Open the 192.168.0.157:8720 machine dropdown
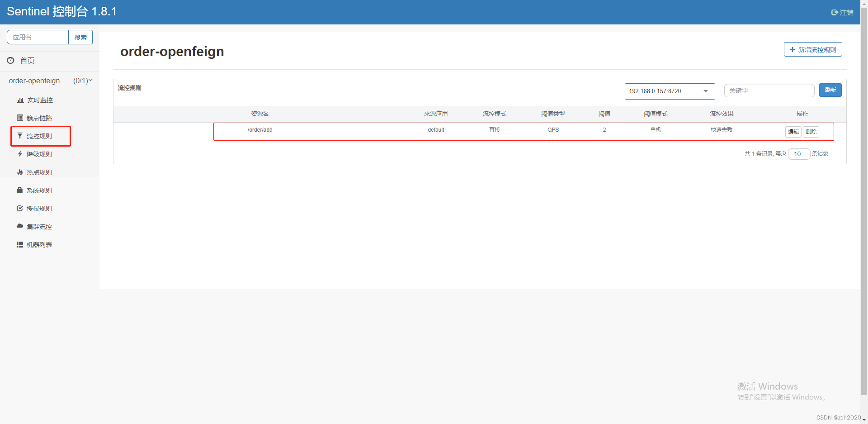This screenshot has height=424, width=868. [x=670, y=91]
